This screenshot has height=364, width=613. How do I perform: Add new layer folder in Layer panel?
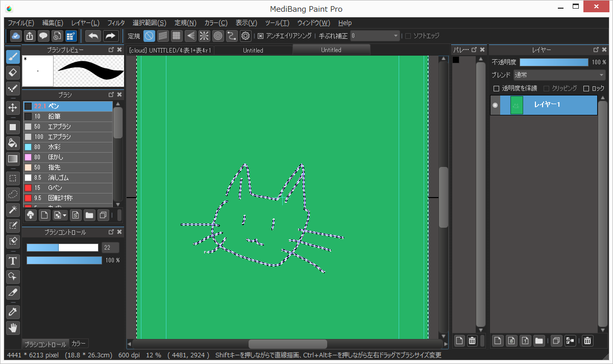tap(539, 341)
